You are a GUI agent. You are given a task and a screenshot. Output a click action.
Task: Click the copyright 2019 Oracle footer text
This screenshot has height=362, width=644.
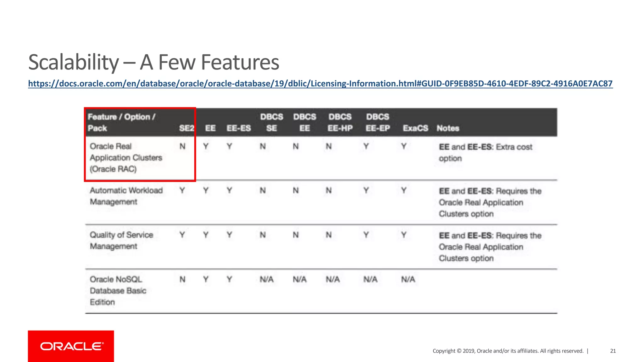508,351
